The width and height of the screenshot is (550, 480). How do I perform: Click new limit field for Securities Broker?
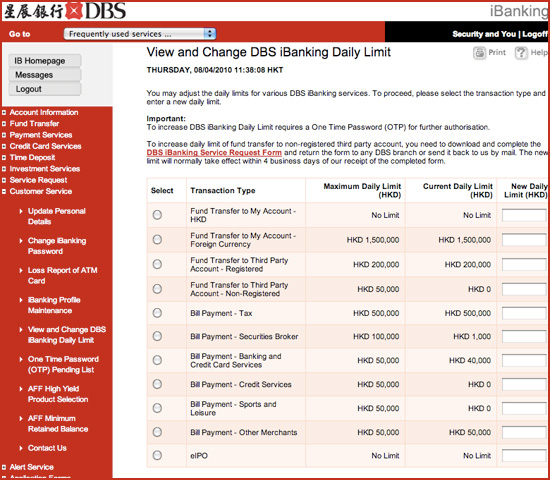coord(524,336)
